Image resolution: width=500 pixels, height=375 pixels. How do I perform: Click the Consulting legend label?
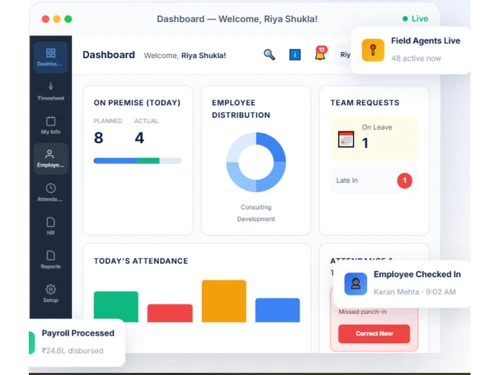click(x=256, y=207)
